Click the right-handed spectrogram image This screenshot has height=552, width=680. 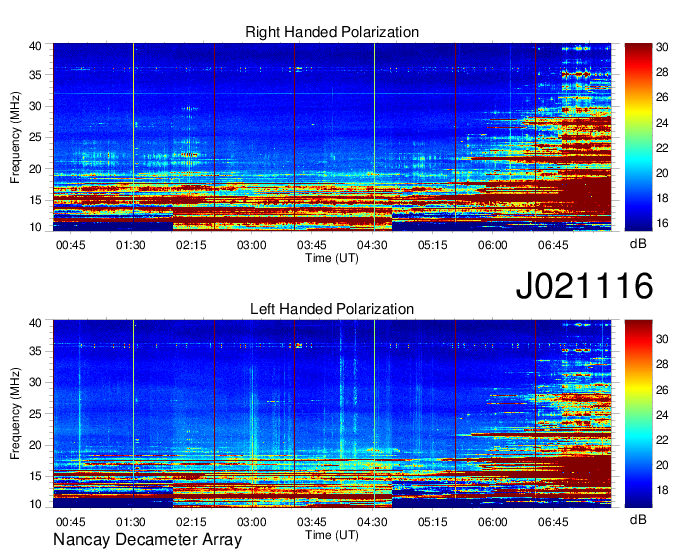tap(332, 137)
